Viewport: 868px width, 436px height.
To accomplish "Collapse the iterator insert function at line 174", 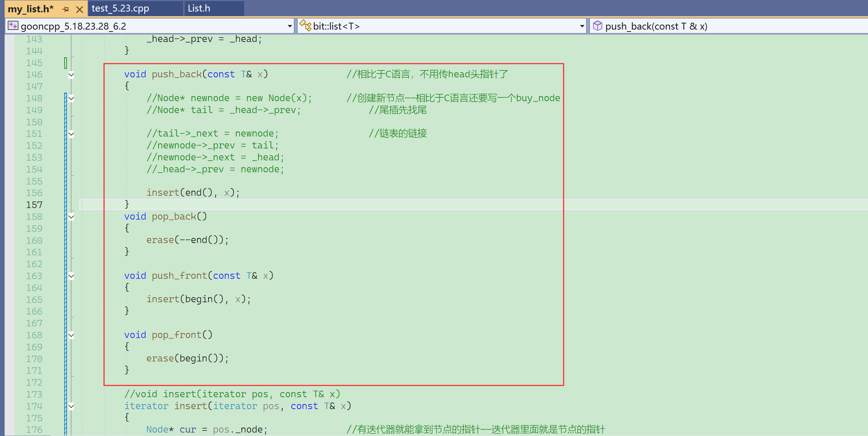I will (x=71, y=406).
